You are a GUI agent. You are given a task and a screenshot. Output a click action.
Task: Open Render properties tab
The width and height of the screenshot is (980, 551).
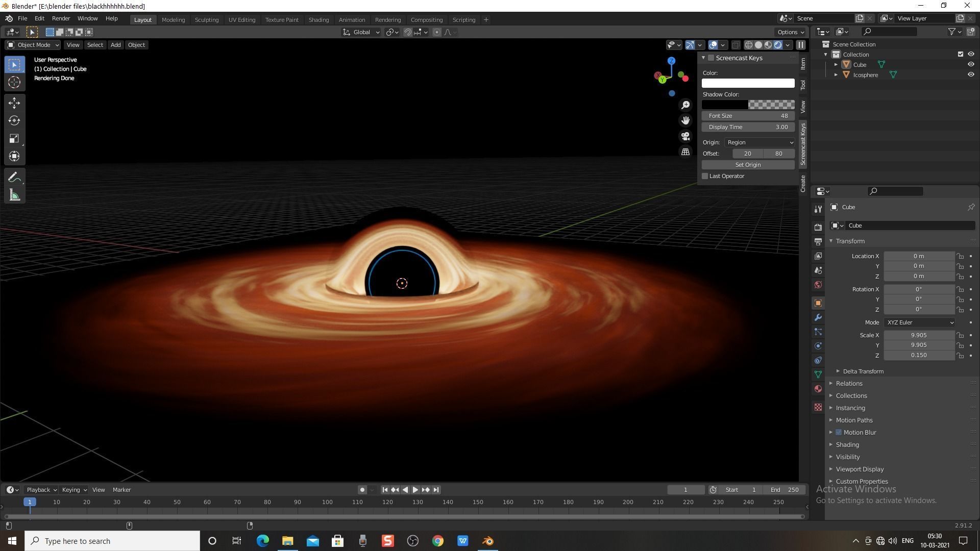point(818,227)
